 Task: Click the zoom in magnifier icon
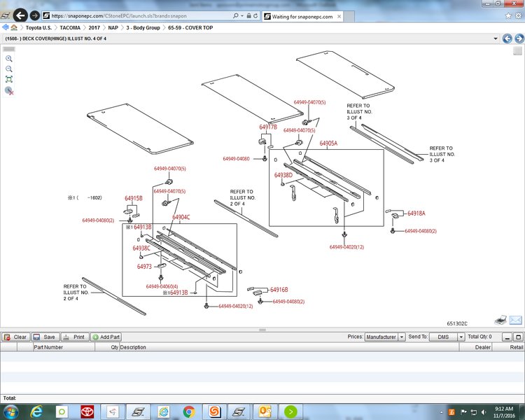(x=9, y=59)
